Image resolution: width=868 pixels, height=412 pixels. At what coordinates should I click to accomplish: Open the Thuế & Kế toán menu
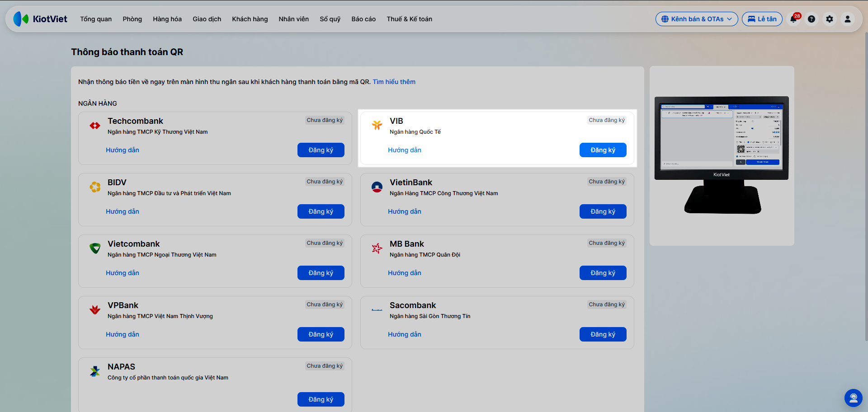pyautogui.click(x=410, y=19)
